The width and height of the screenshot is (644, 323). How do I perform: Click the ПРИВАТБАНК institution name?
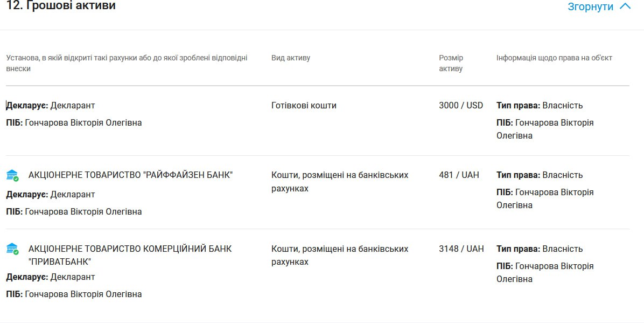tap(130, 255)
